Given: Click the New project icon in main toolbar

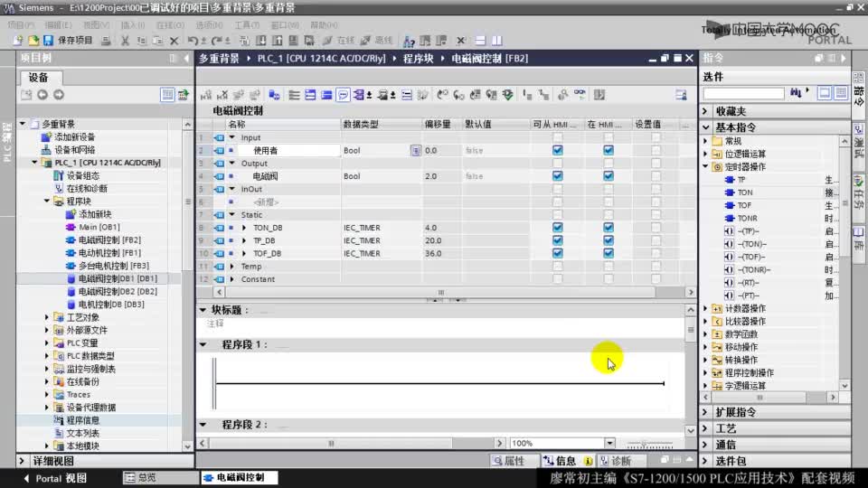Looking at the screenshot, I should tap(18, 41).
